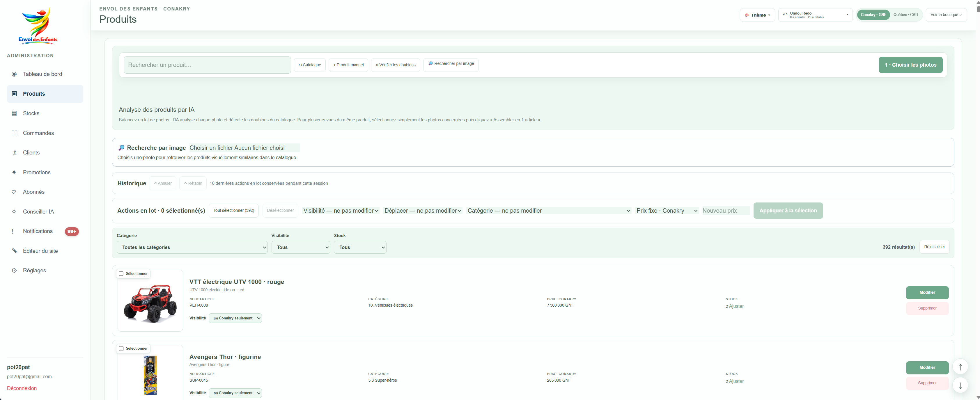Screen dimensions: 980x400
Task: Click the Nouveau prix input field
Action: pos(726,211)
